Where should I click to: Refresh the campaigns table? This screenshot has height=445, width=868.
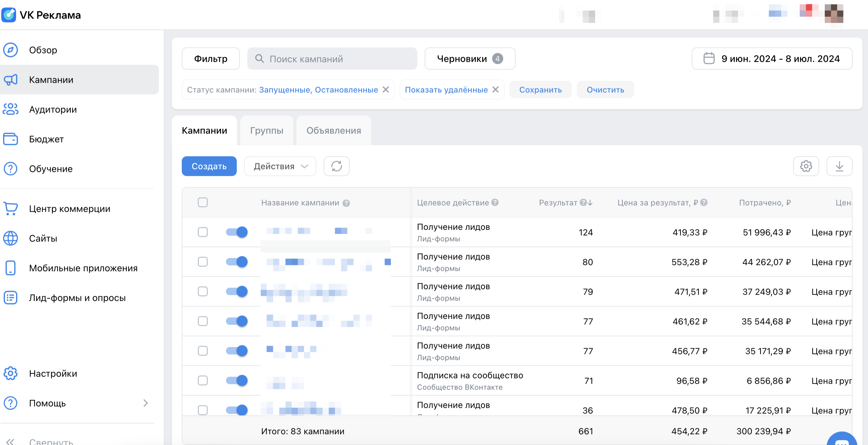tap(336, 166)
